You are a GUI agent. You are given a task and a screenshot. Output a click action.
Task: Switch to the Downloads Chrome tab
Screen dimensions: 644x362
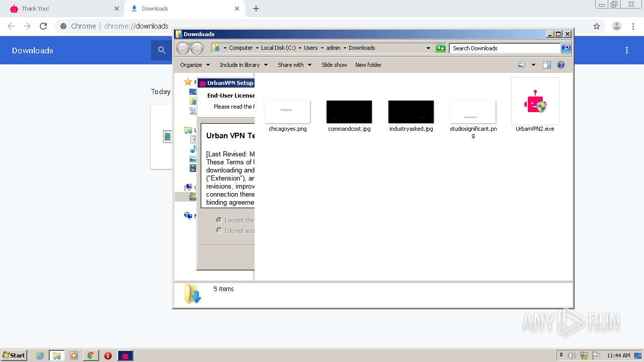coord(185,9)
